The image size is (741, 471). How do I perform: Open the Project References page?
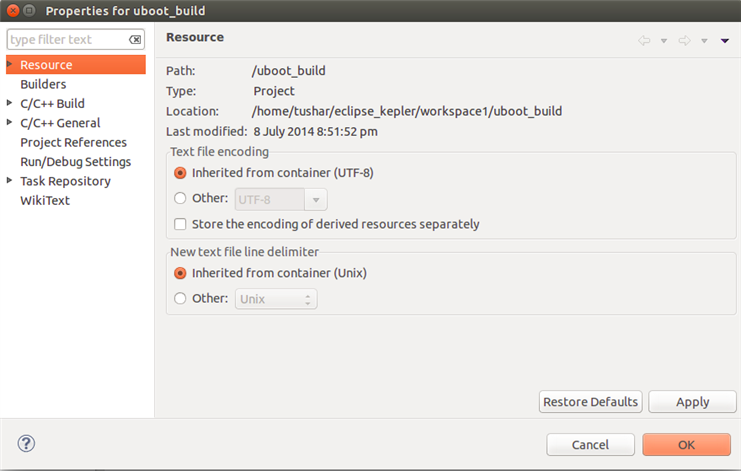point(73,142)
